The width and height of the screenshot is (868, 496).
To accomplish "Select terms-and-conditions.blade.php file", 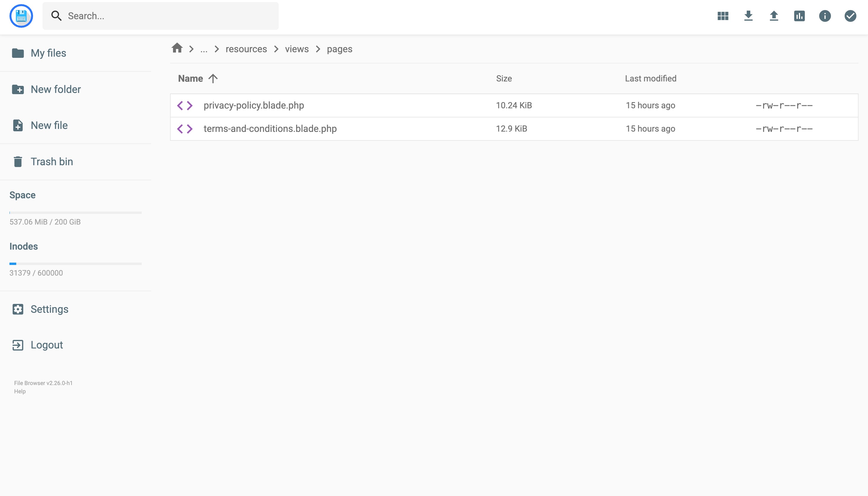I will point(514,129).
